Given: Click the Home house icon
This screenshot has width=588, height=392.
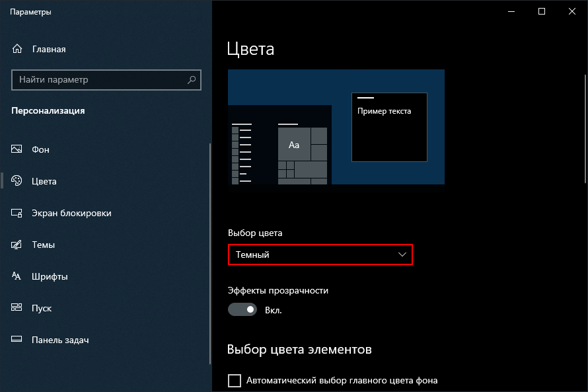Looking at the screenshot, I should coord(17,49).
